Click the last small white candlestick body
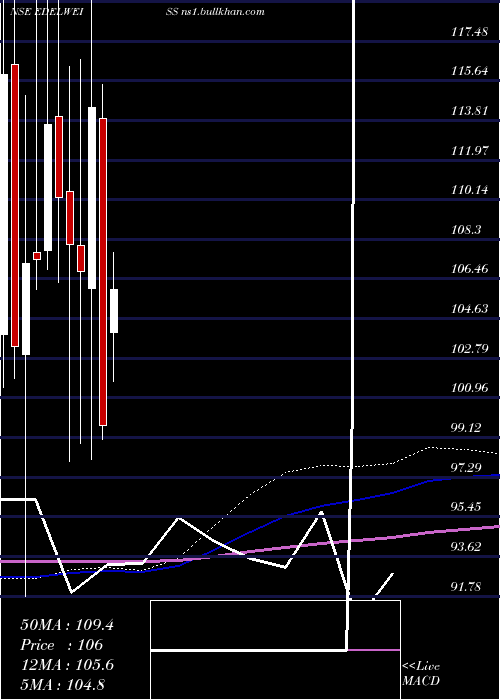Screen dimensions: 500x700 click(x=114, y=311)
